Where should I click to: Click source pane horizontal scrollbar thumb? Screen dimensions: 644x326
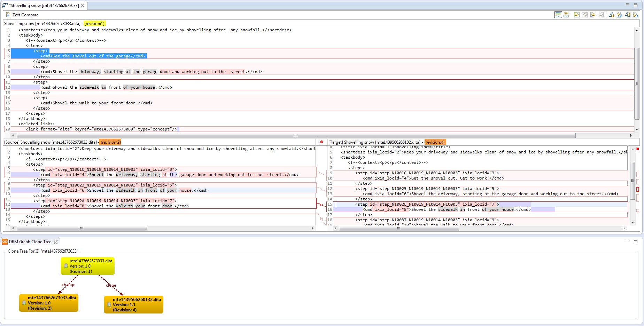(x=82, y=229)
